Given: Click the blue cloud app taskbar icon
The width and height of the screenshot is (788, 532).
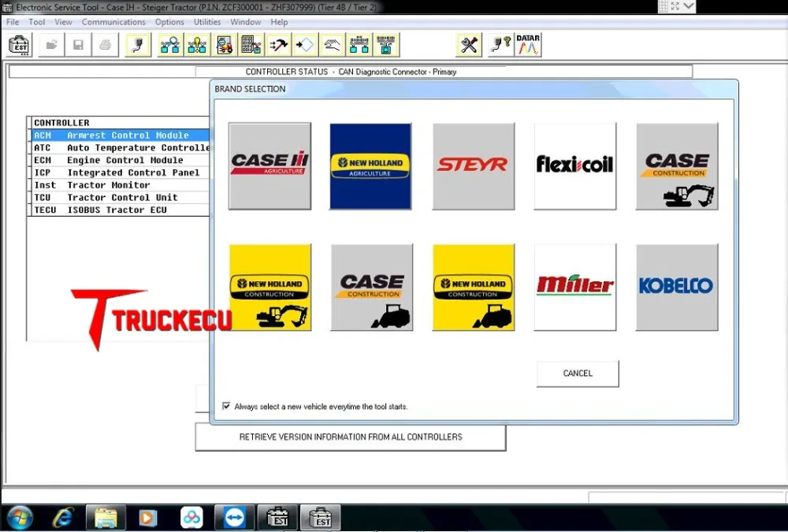Looking at the screenshot, I should 191,518.
